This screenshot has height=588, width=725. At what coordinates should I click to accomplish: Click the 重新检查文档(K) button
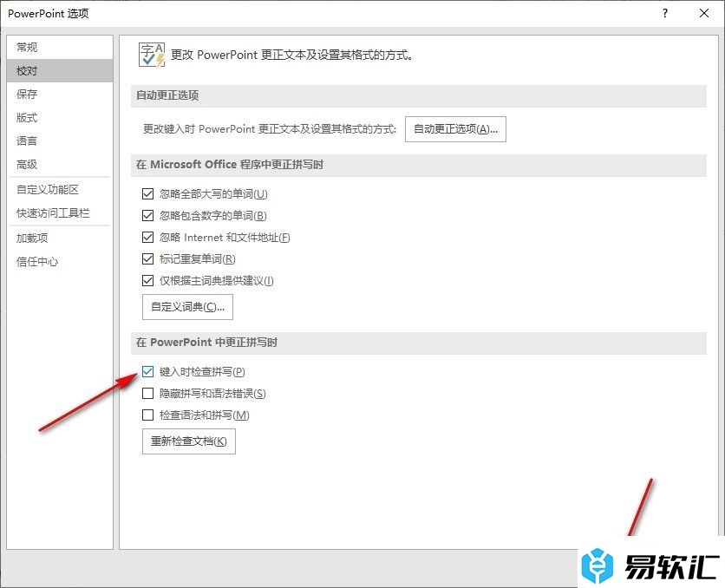189,441
